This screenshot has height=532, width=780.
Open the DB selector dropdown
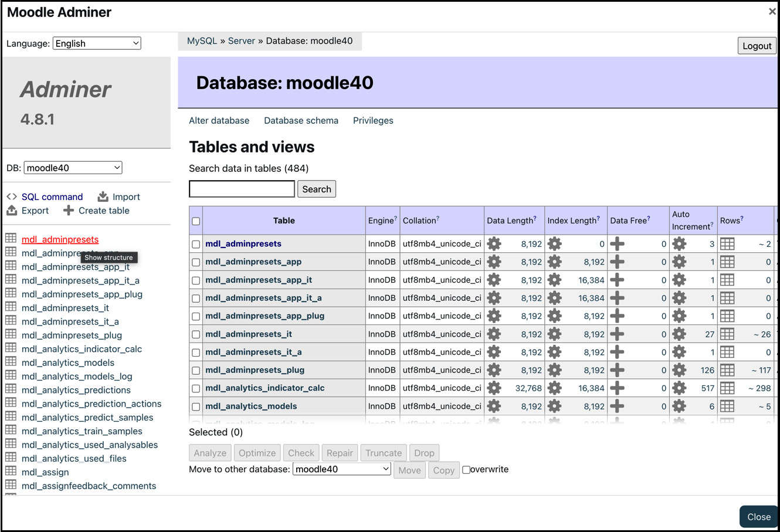pos(73,168)
